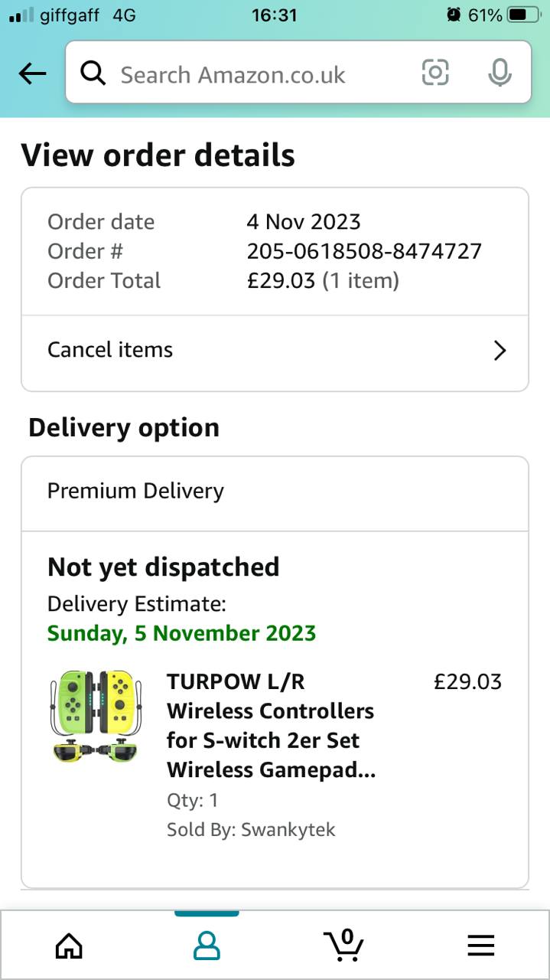Go to Home tab icon
Image resolution: width=550 pixels, height=980 pixels.
pyautogui.click(x=69, y=946)
